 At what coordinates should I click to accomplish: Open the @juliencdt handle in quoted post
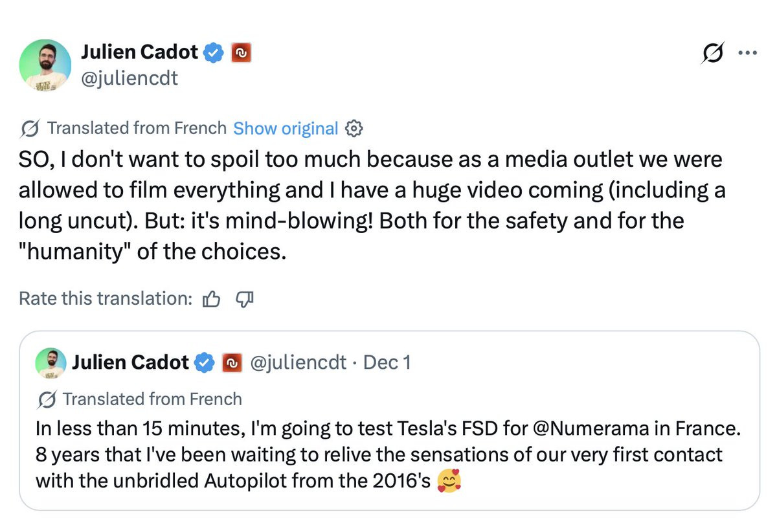(x=298, y=362)
